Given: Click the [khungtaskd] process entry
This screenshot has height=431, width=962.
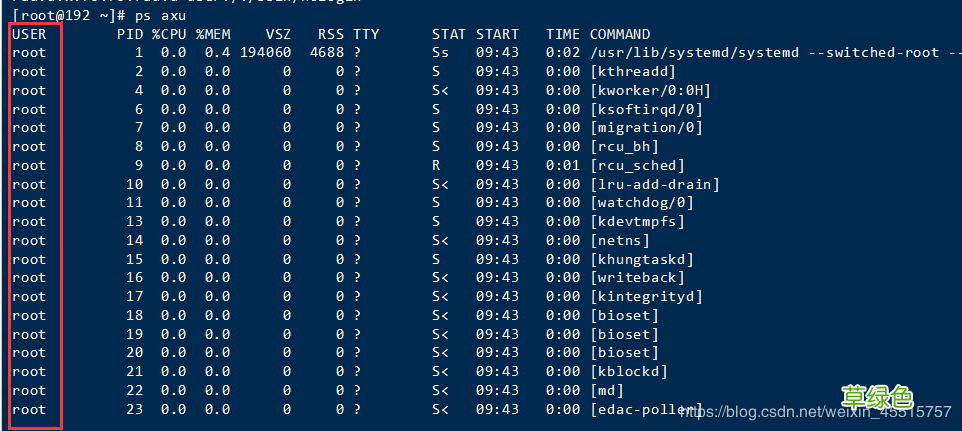Looking at the screenshot, I should (641, 259).
